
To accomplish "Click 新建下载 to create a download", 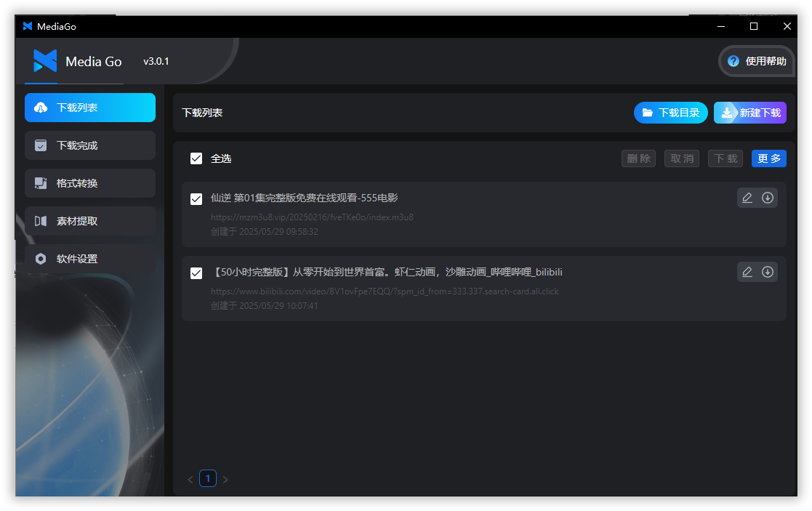I will [750, 113].
